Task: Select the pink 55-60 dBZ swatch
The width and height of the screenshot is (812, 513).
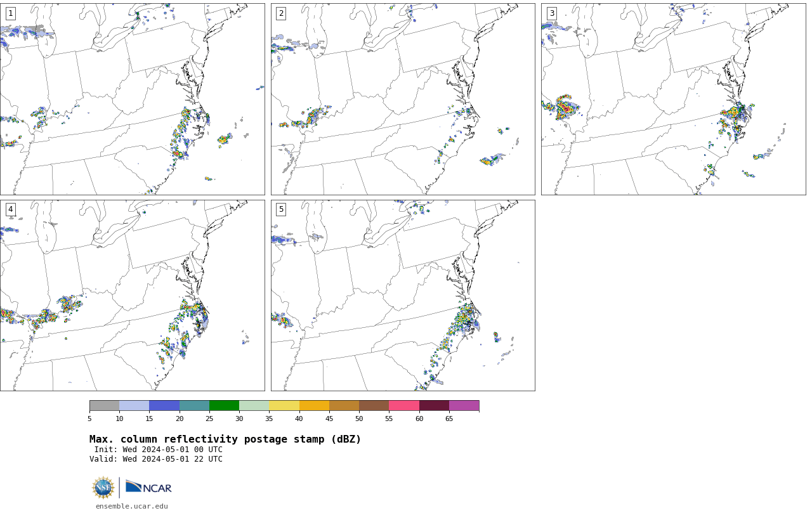Action: (404, 406)
